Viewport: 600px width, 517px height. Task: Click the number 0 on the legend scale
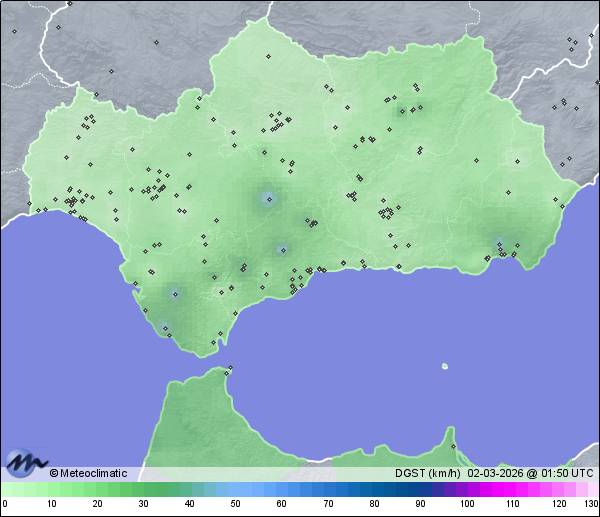(x=5, y=504)
